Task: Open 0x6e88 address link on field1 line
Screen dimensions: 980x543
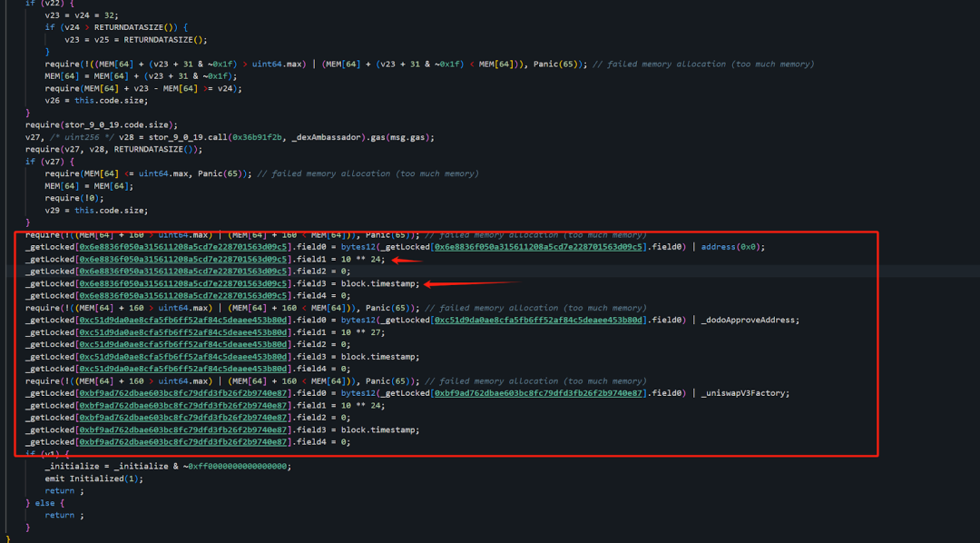Action: click(x=183, y=259)
